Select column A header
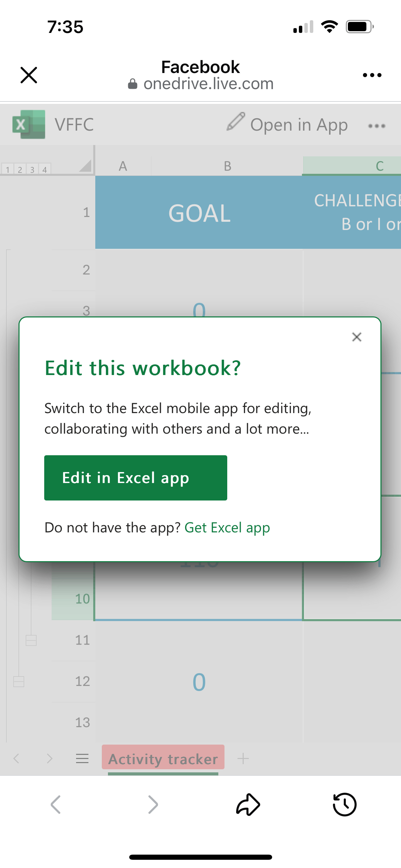This screenshot has height=868, width=401. coord(123,166)
